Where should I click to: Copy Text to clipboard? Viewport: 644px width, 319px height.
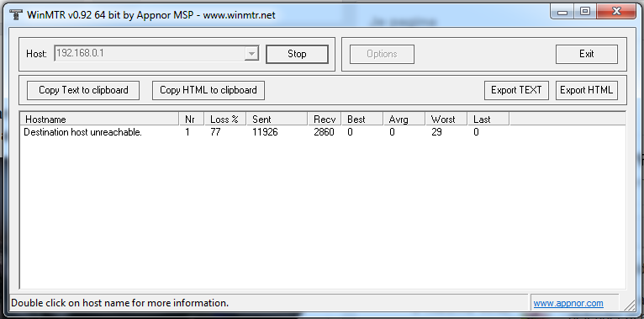click(x=83, y=90)
